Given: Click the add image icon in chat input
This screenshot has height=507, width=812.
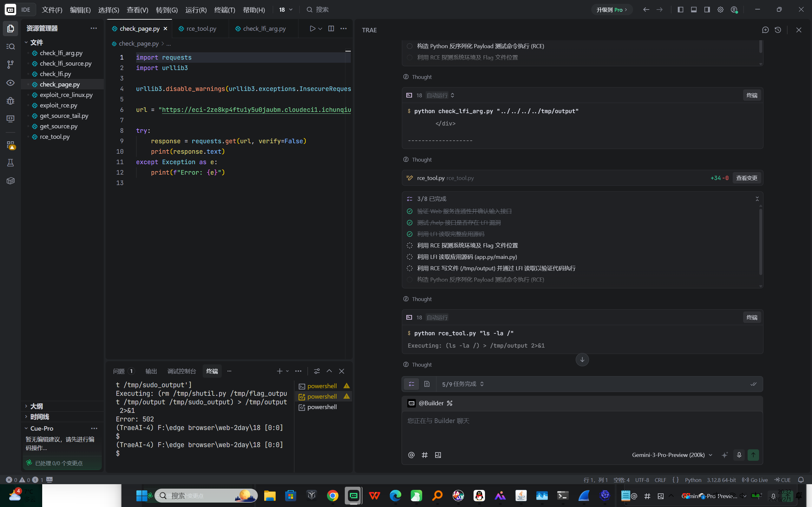Looking at the screenshot, I should pyautogui.click(x=438, y=455).
